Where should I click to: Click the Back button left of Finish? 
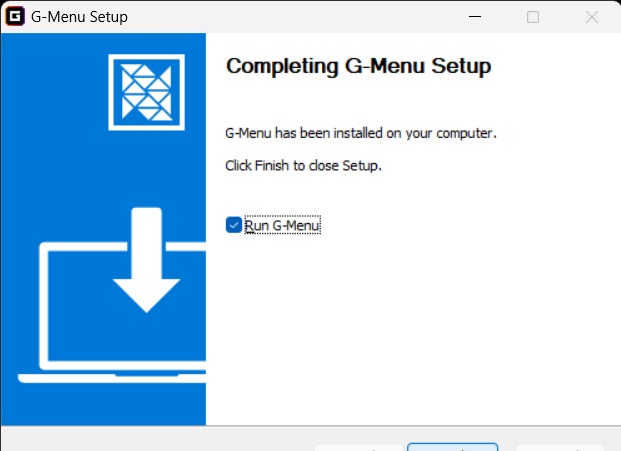(x=359, y=447)
